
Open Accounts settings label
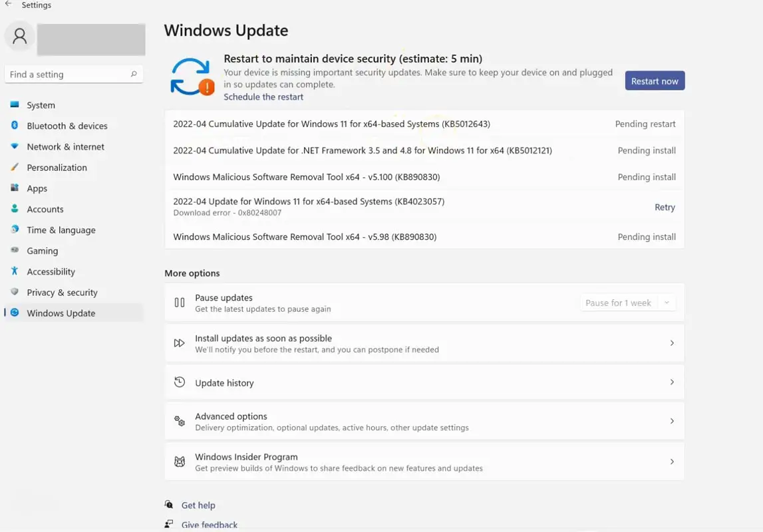(x=45, y=209)
